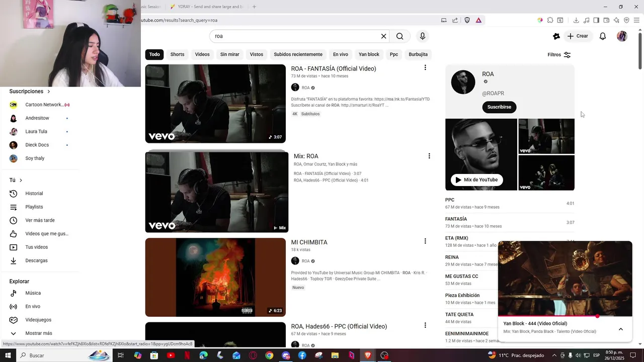Click the miniplayer red progress bar
Image resolution: width=644 pixels, height=362 pixels.
(x=565, y=316)
